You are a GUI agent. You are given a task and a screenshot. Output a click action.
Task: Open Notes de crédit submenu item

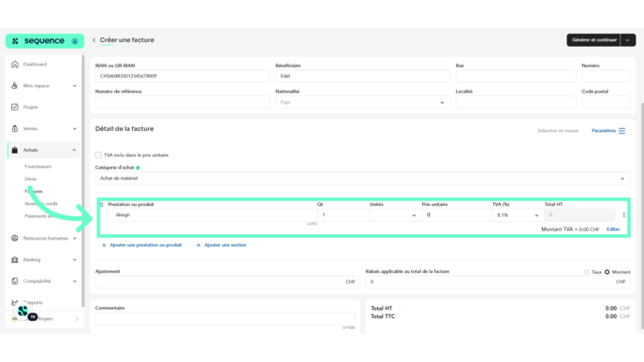click(x=41, y=204)
